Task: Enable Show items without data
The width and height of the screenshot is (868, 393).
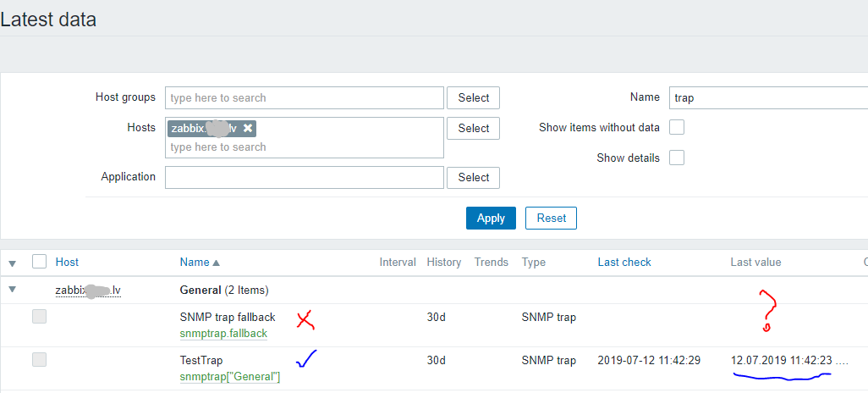Action: pos(677,128)
